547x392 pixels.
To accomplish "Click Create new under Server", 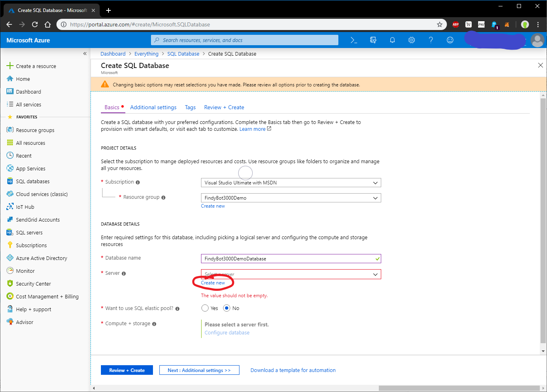I will (213, 283).
